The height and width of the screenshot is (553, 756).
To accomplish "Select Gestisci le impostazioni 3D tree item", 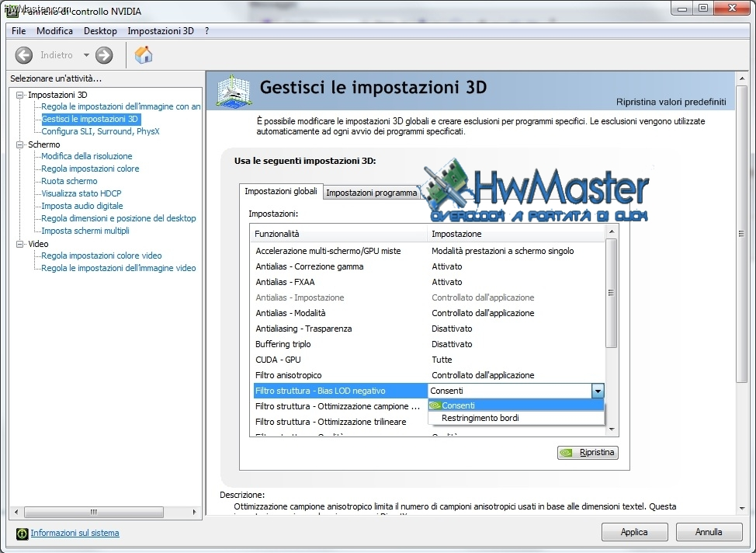I will tap(90, 119).
